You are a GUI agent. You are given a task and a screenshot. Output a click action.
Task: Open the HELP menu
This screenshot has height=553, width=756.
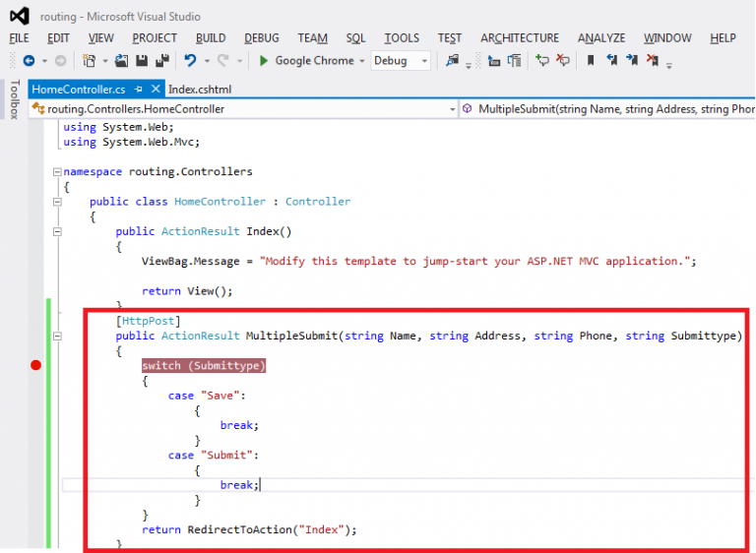[x=723, y=37]
